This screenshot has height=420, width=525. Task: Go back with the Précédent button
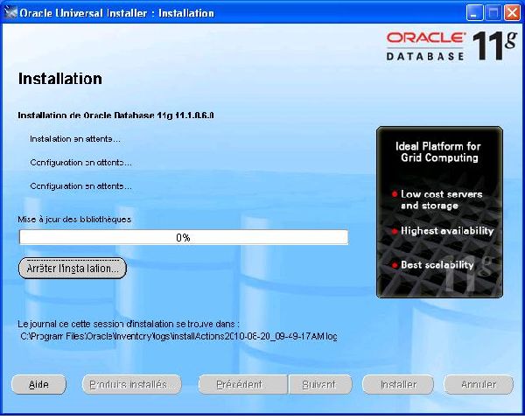click(242, 384)
